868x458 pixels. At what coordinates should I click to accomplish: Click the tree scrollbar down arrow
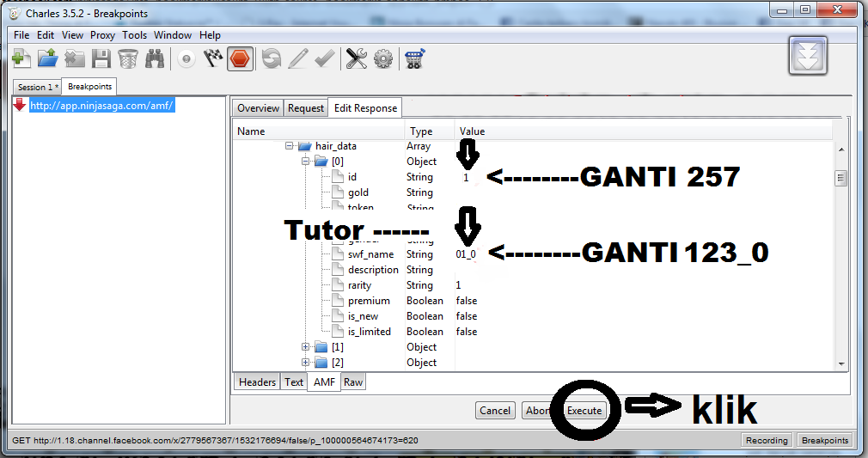[840, 363]
